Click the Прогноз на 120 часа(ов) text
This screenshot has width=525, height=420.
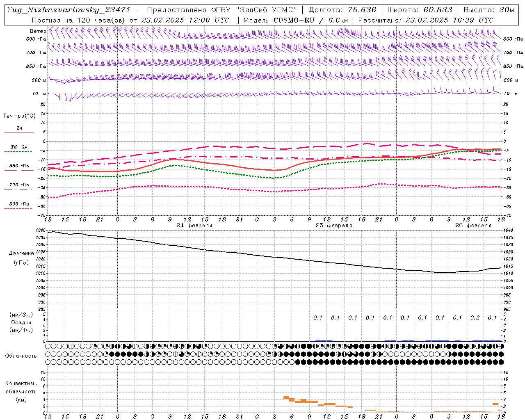[78, 20]
